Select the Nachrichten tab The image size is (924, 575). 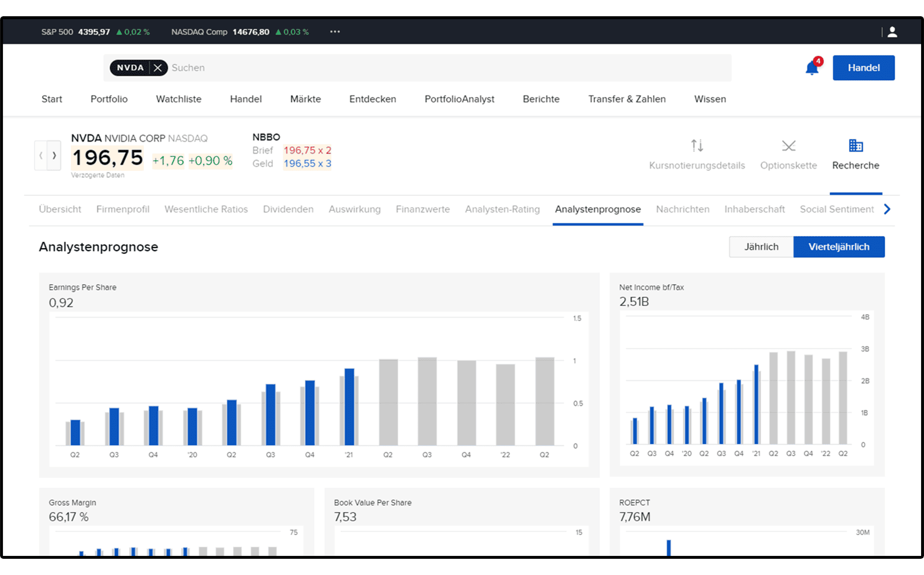[x=683, y=209]
